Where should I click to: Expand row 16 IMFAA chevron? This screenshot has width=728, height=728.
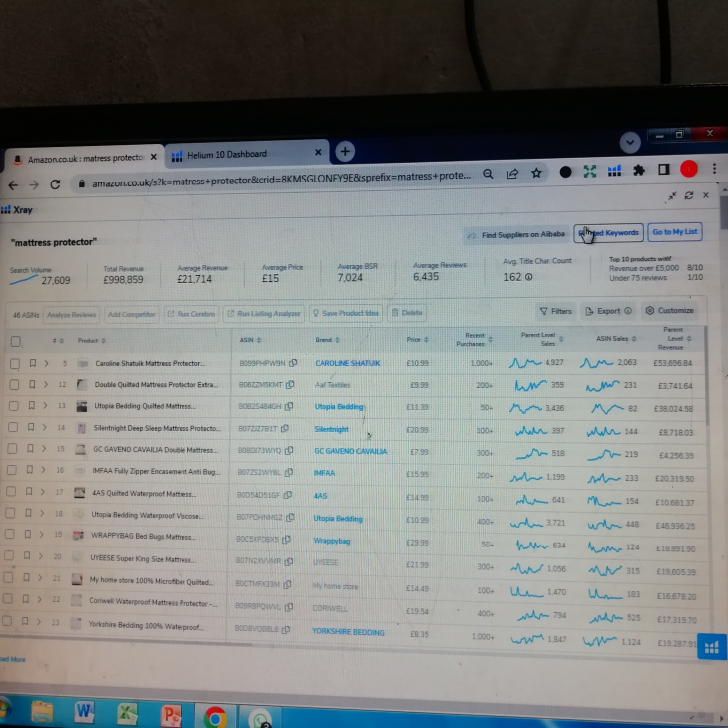pos(43,470)
